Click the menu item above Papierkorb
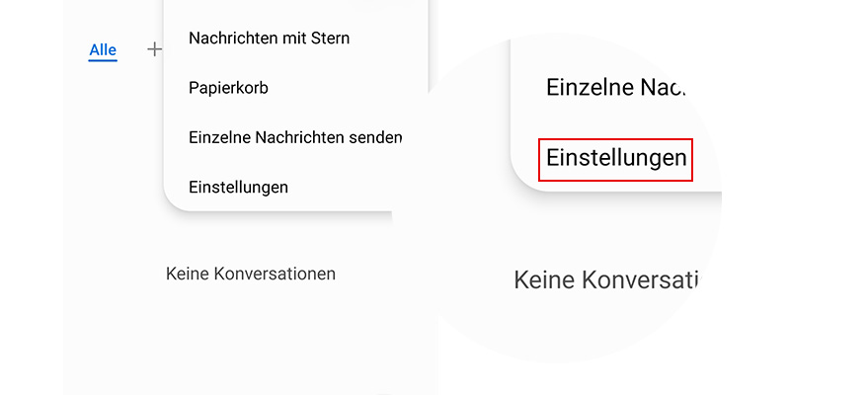868x395 pixels. coord(269,39)
